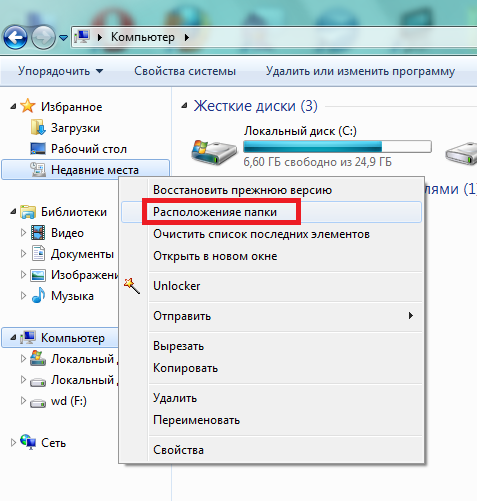This screenshot has height=501, width=477.
Task: Choose Расположение папки menu item
Action: [x=272, y=212]
